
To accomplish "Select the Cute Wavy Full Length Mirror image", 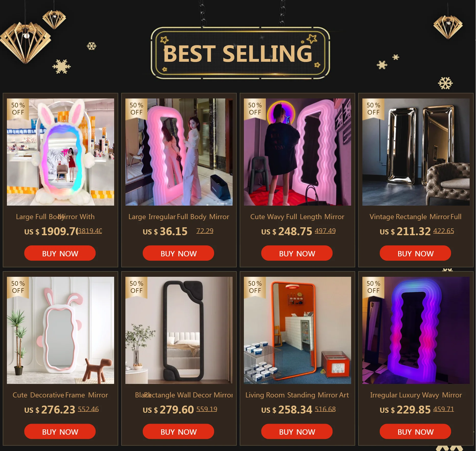I will point(297,152).
